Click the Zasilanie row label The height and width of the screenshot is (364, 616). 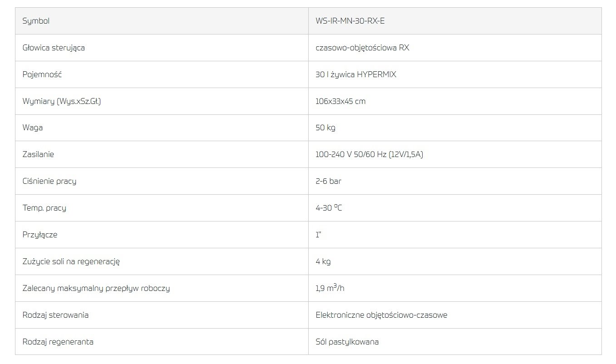[x=38, y=154]
